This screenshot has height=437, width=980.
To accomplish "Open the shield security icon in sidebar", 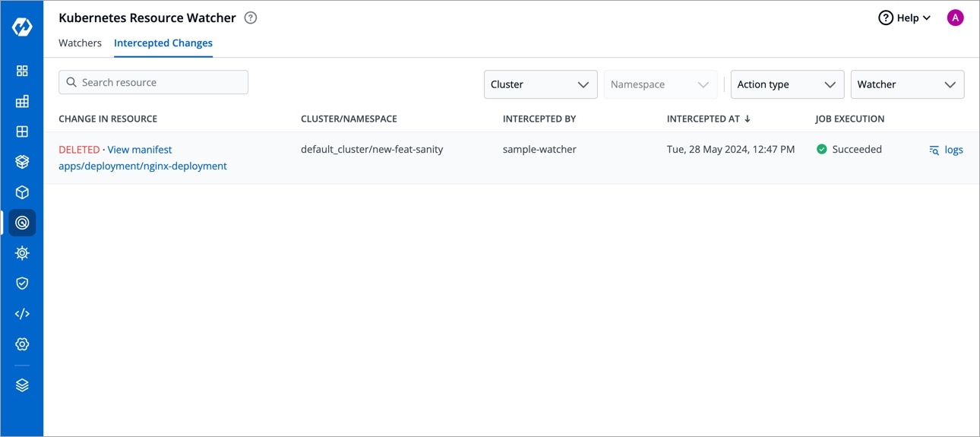I will [22, 283].
